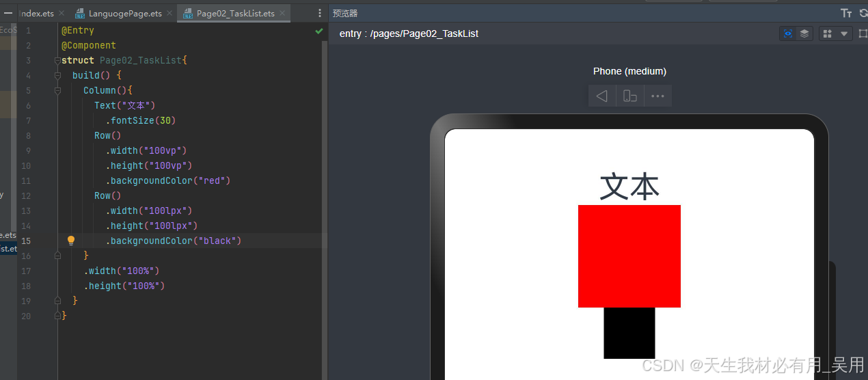Click the minimize dash icon left of tabs
This screenshot has height=380, width=868.
(9, 12)
